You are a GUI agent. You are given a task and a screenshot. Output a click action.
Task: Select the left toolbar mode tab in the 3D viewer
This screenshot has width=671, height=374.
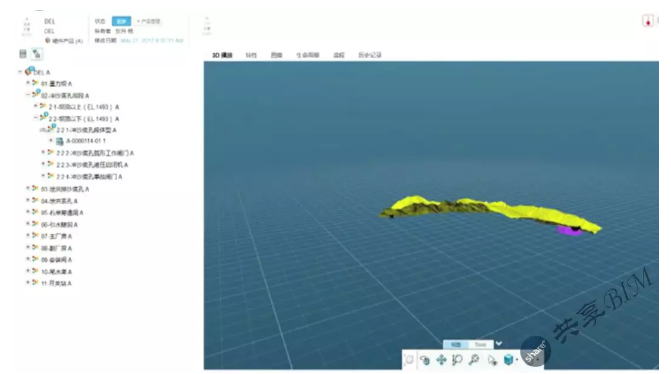tap(456, 344)
